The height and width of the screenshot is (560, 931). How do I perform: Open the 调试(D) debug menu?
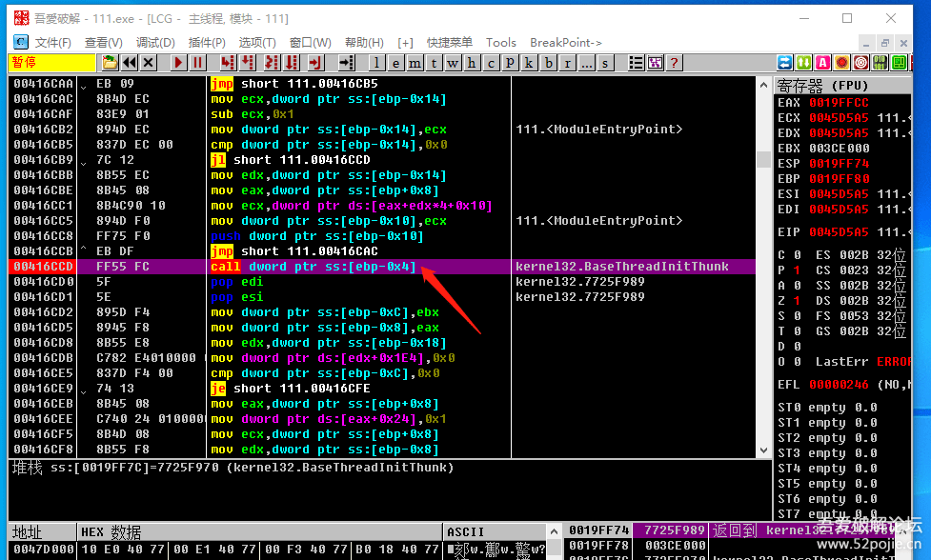click(155, 42)
